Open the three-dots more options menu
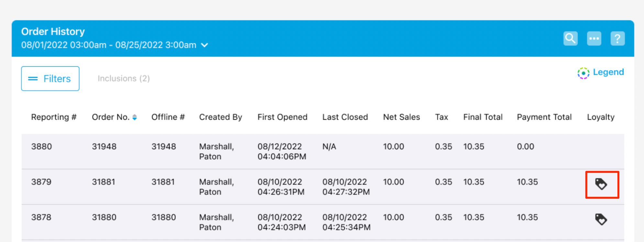The width and height of the screenshot is (644, 242). pos(594,38)
